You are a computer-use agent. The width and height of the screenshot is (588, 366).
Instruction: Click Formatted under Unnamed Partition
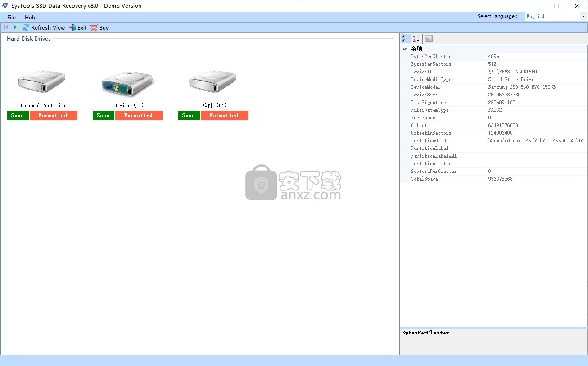[53, 116]
